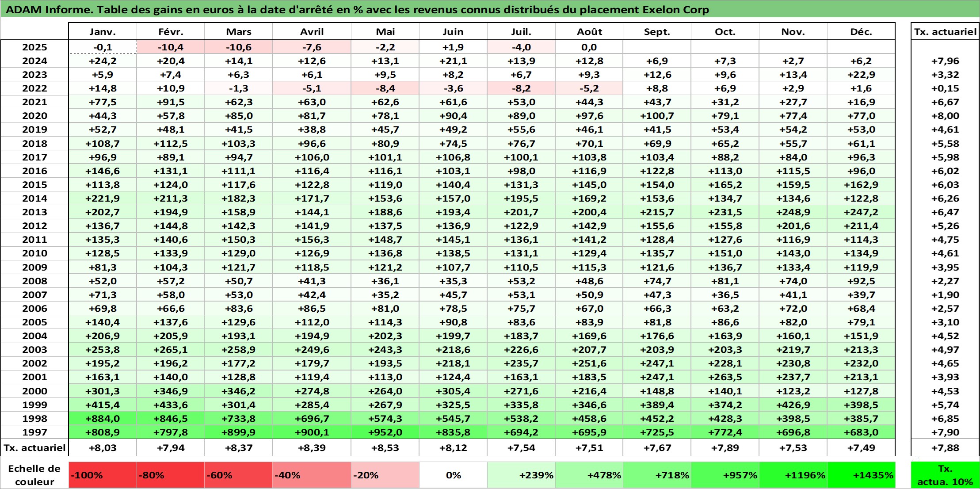Click cell +248,9 in the 2013 row

tap(793, 212)
